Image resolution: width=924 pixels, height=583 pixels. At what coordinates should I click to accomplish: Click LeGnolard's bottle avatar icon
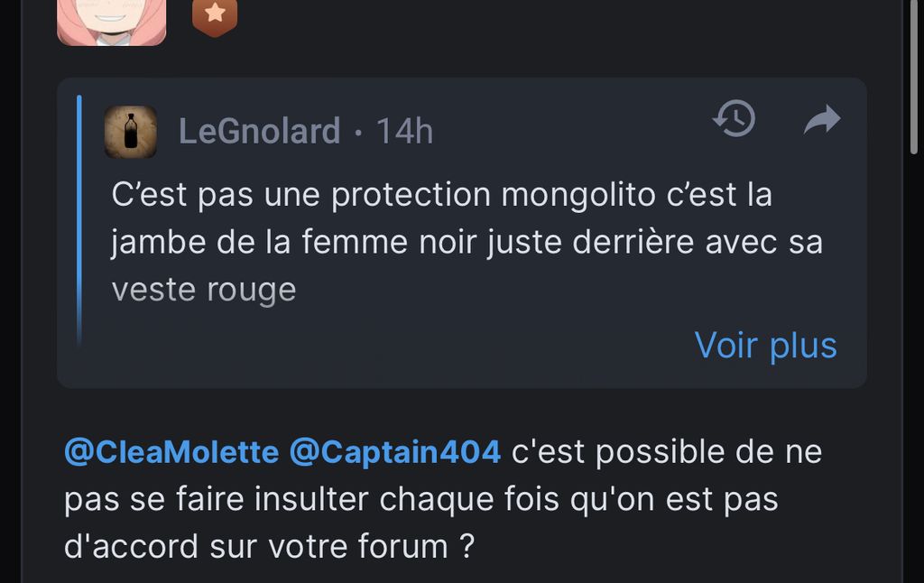tap(130, 132)
